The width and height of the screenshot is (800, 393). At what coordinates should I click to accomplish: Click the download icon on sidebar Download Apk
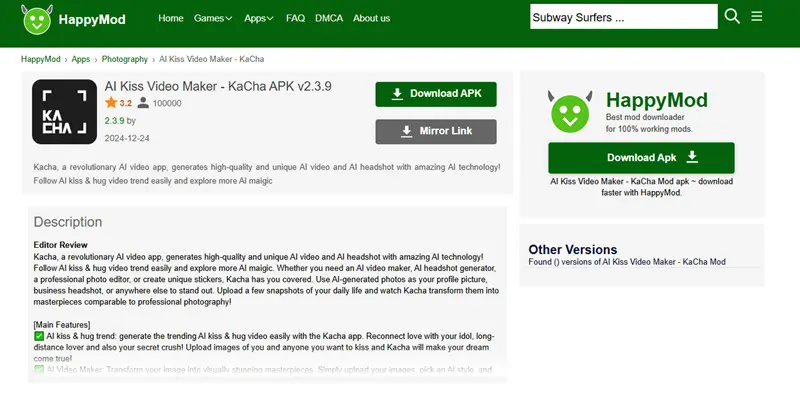point(692,157)
